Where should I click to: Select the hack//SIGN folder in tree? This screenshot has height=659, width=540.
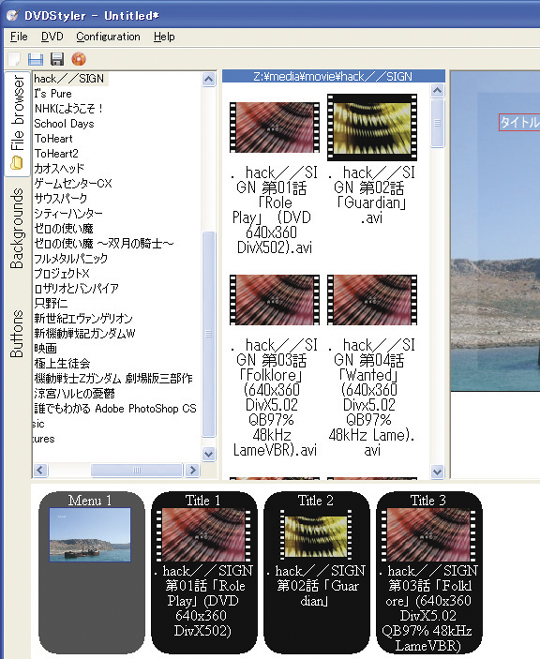tap(69, 79)
